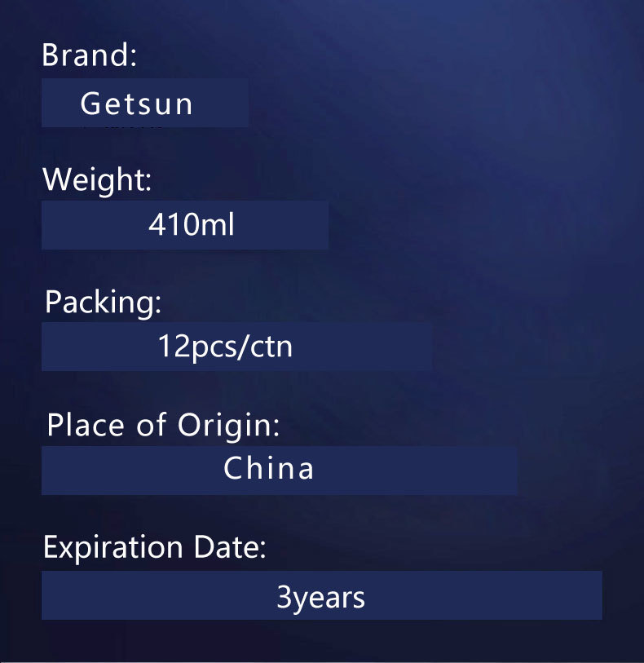Image resolution: width=644 pixels, height=663 pixels.
Task: Select the 3years expiration field
Action: [321, 595]
